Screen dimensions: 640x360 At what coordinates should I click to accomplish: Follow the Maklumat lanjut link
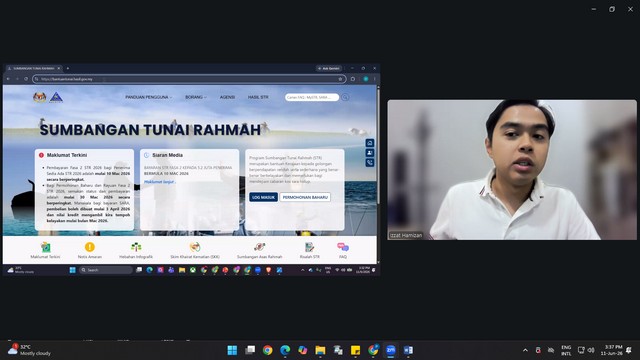[160, 182]
